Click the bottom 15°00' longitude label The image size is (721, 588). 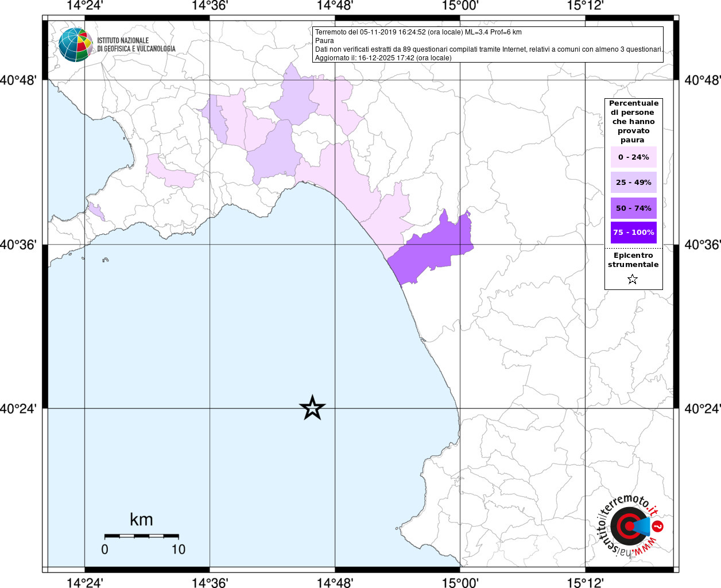coord(460,582)
